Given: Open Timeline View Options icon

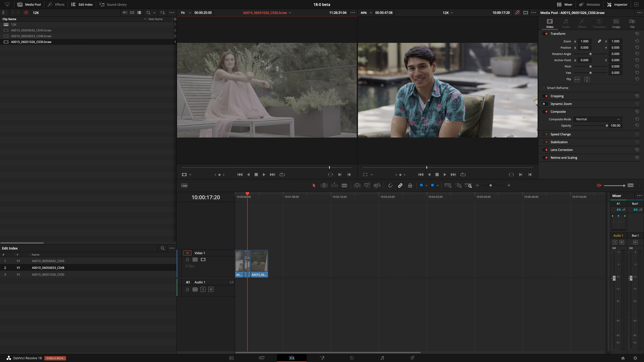Looking at the screenshot, I should 184,185.
